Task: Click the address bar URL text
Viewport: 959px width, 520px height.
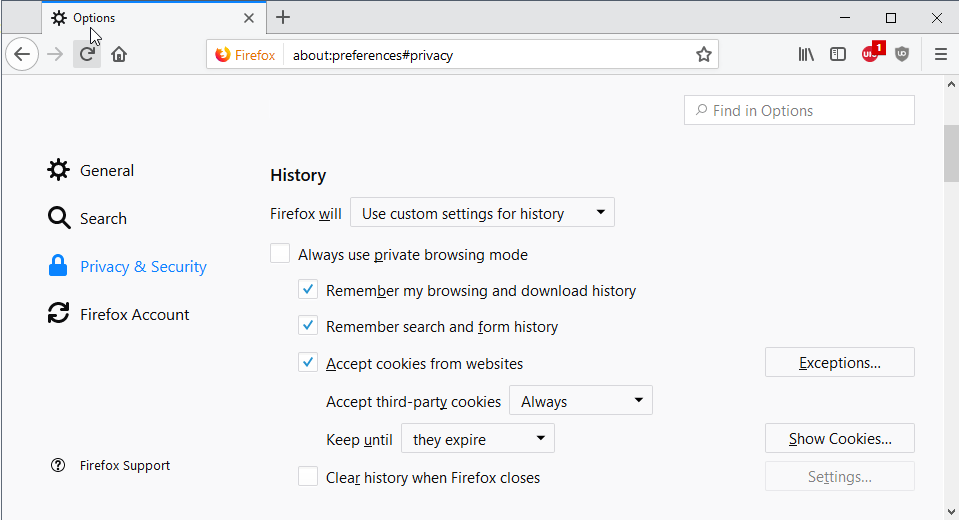Action: coord(372,55)
